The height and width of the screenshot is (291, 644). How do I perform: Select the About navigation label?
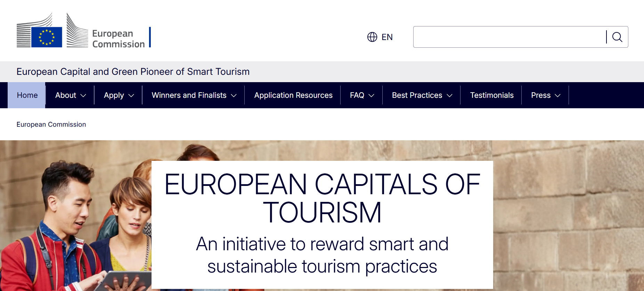(65, 95)
